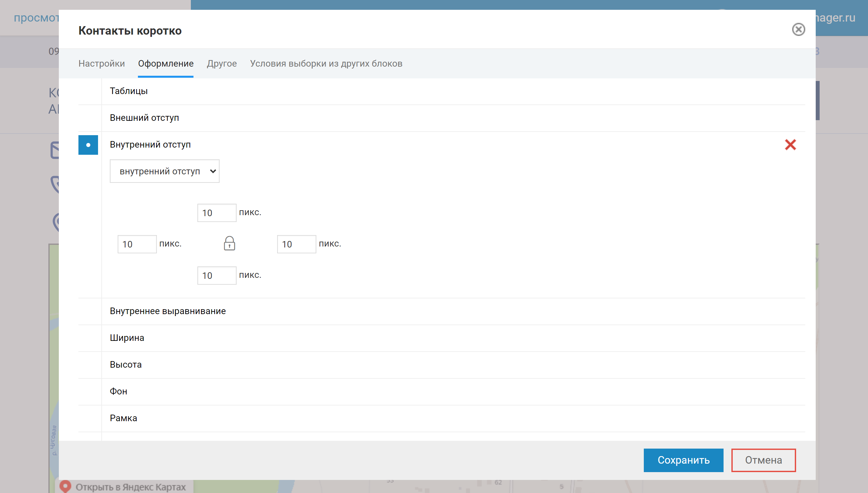Click Сохранить to save settings

(x=684, y=460)
